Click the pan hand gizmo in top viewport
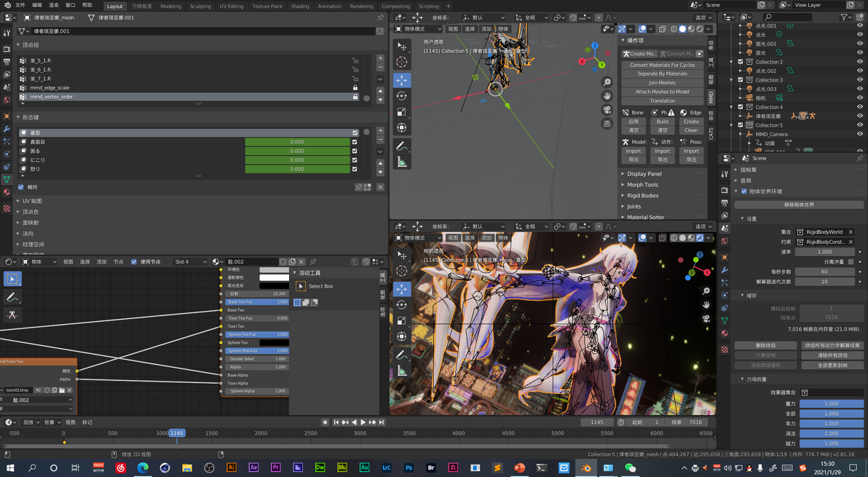This screenshot has height=477, width=868. [607, 95]
